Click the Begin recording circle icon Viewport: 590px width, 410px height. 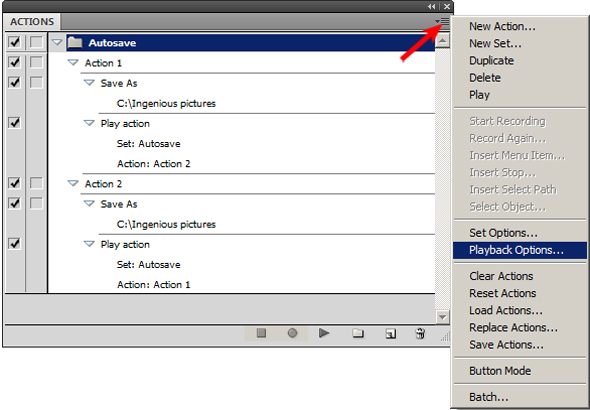(292, 333)
